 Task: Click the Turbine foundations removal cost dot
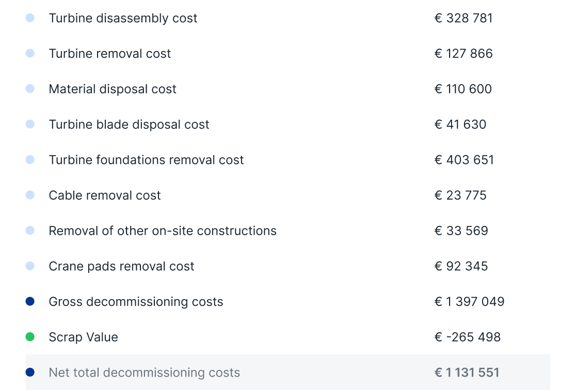[30, 160]
